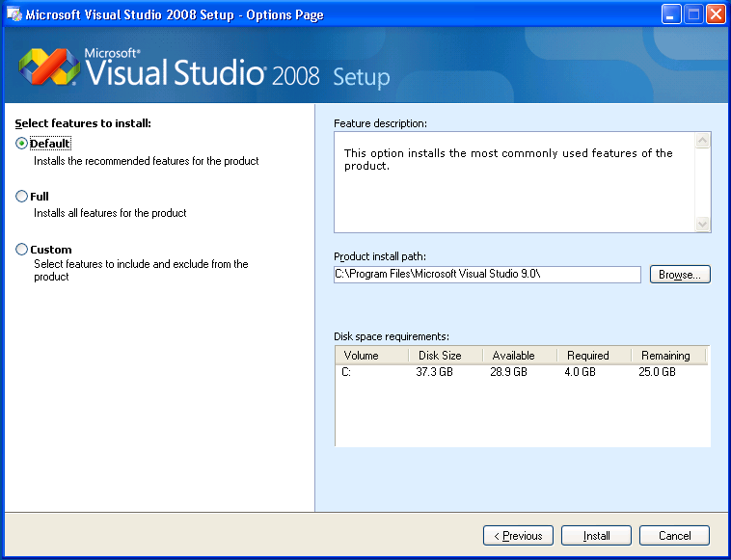The width and height of the screenshot is (731, 560).
Task: Click the Remaining column header
Action: point(665,356)
